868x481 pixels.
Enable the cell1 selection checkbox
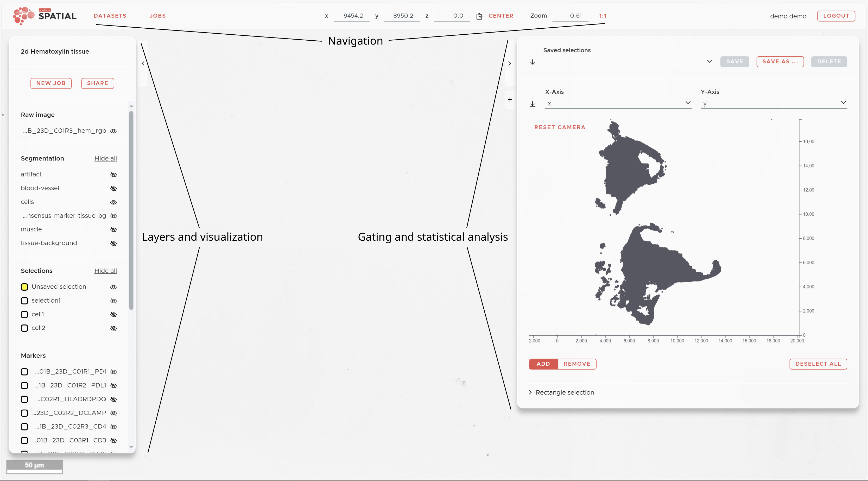[x=24, y=314]
